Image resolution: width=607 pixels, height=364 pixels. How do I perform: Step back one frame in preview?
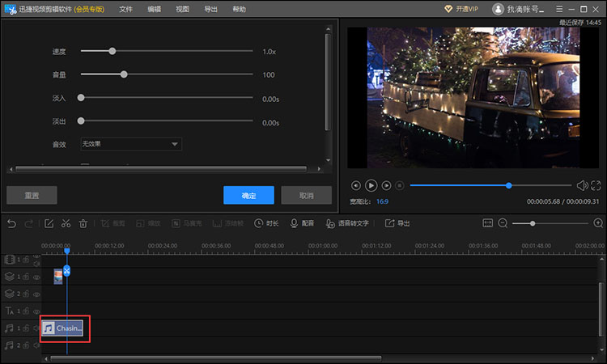tap(356, 186)
